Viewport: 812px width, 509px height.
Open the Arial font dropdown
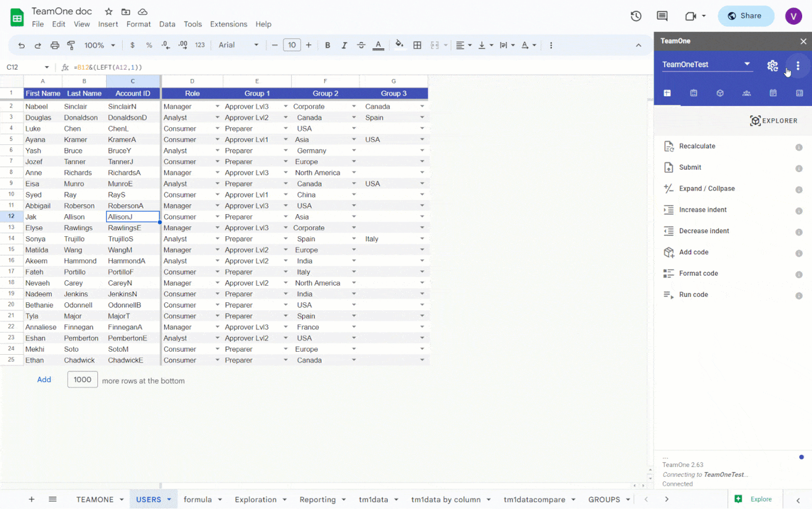pyautogui.click(x=239, y=45)
